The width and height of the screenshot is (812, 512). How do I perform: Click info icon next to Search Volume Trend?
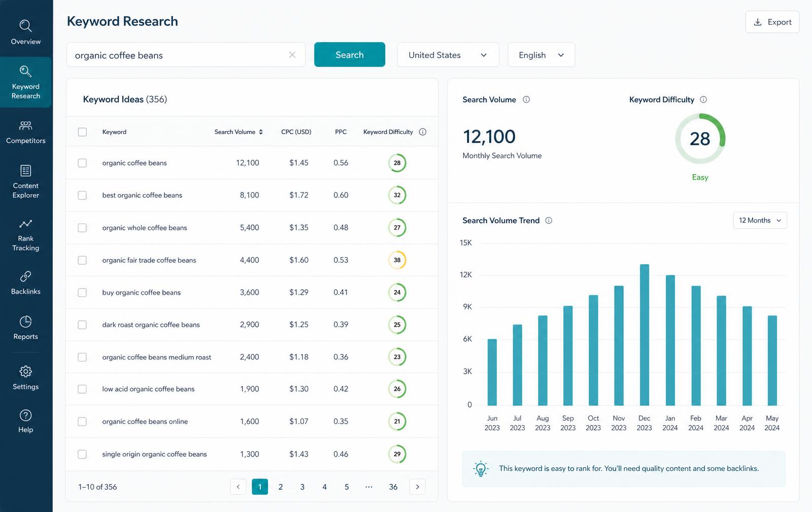549,220
